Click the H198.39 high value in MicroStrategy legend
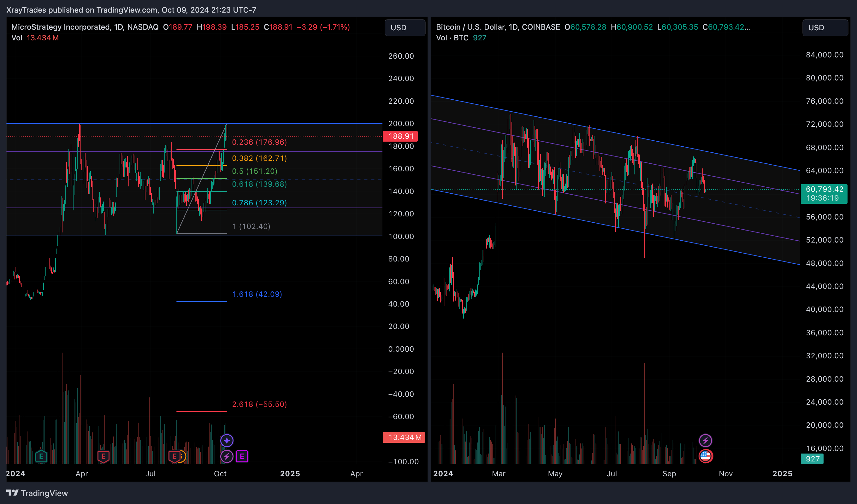Viewport: 857px width, 504px height. pyautogui.click(x=211, y=27)
